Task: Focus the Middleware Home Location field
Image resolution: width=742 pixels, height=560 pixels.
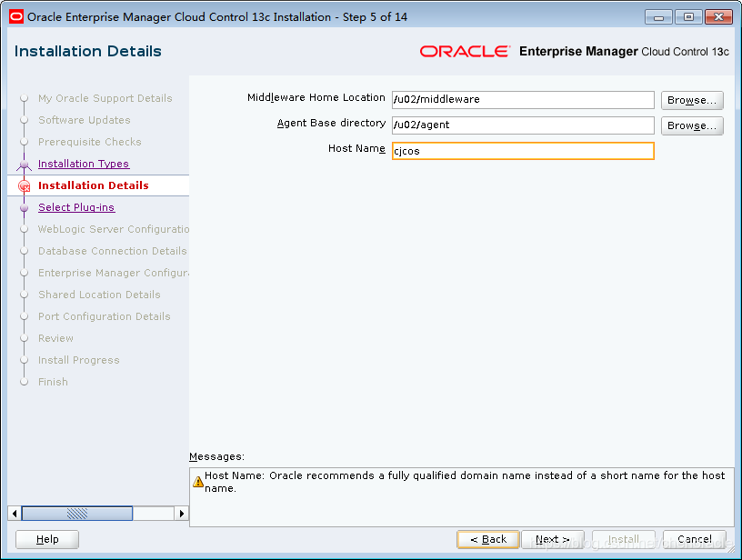Action: pos(523,100)
